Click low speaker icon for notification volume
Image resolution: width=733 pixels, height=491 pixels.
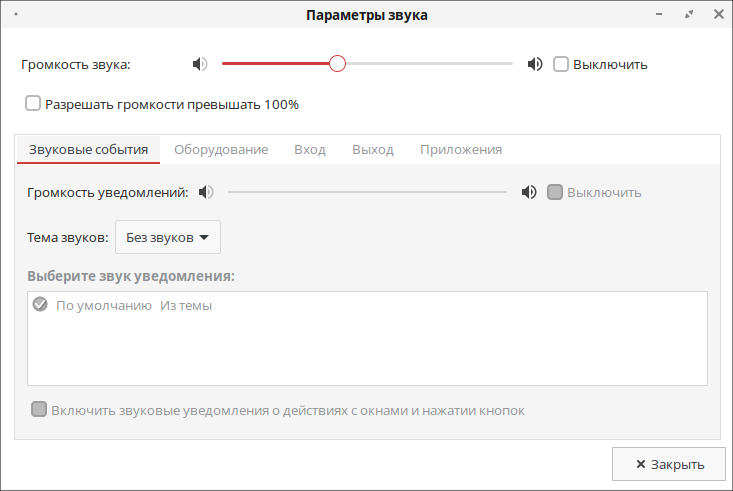click(x=206, y=192)
